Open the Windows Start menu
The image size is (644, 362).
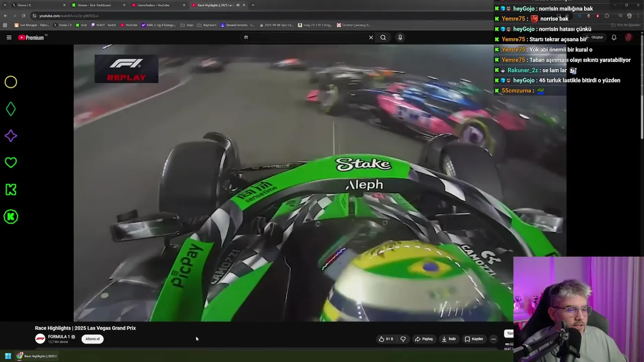click(x=8, y=356)
